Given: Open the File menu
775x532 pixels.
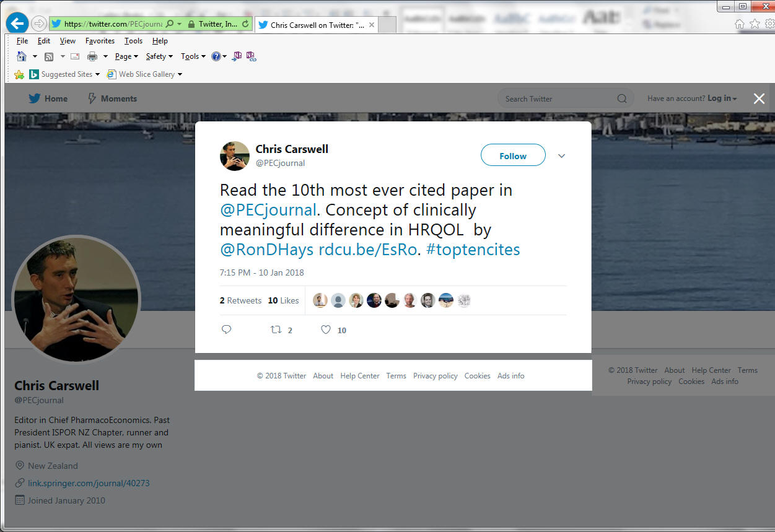Looking at the screenshot, I should click(x=22, y=41).
